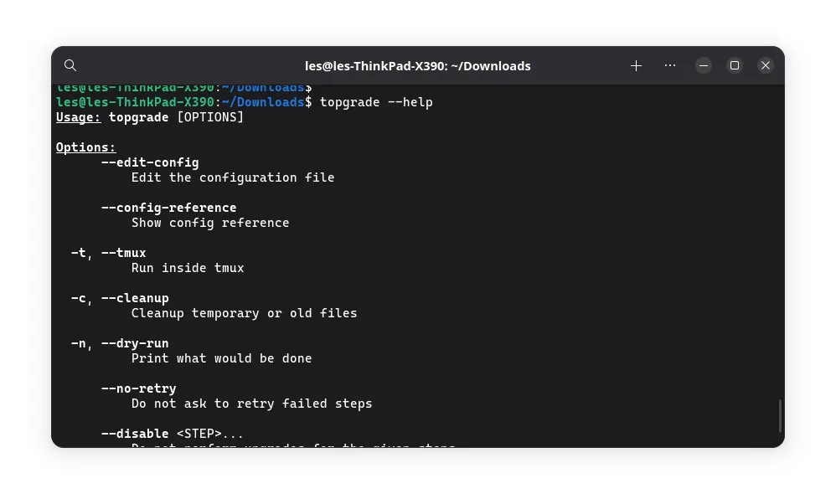This screenshot has height=504, width=836.
Task: Add a new terminal tab with plus
Action: coord(636,65)
